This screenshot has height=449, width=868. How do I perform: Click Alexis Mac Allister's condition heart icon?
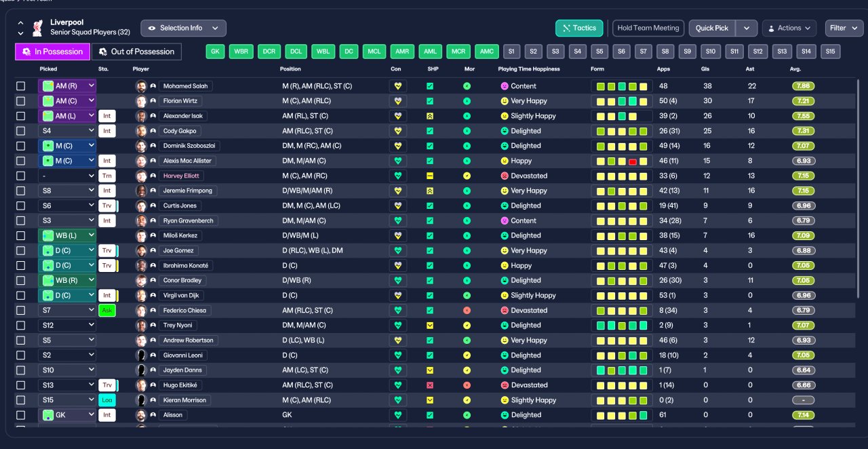[398, 161]
